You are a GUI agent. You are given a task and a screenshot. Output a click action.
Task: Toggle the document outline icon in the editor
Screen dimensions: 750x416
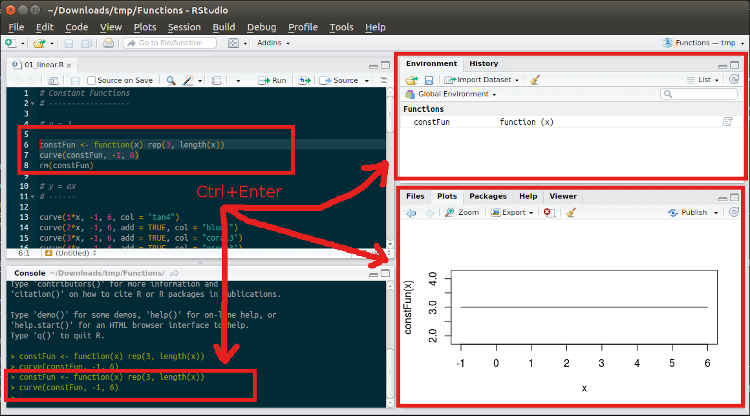click(384, 80)
